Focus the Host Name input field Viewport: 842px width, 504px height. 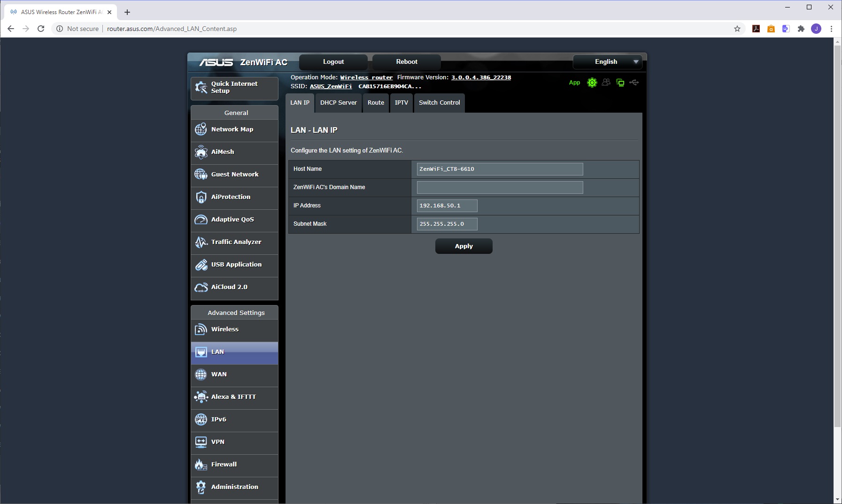coord(500,169)
